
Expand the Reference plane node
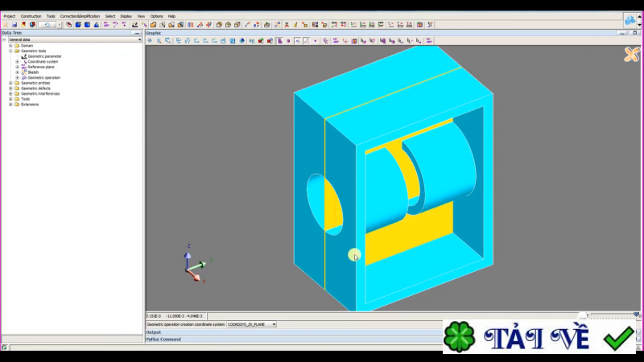(x=17, y=67)
